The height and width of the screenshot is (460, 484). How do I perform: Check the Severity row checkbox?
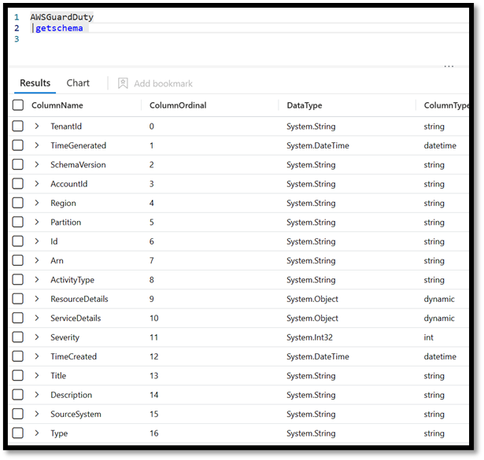18,337
